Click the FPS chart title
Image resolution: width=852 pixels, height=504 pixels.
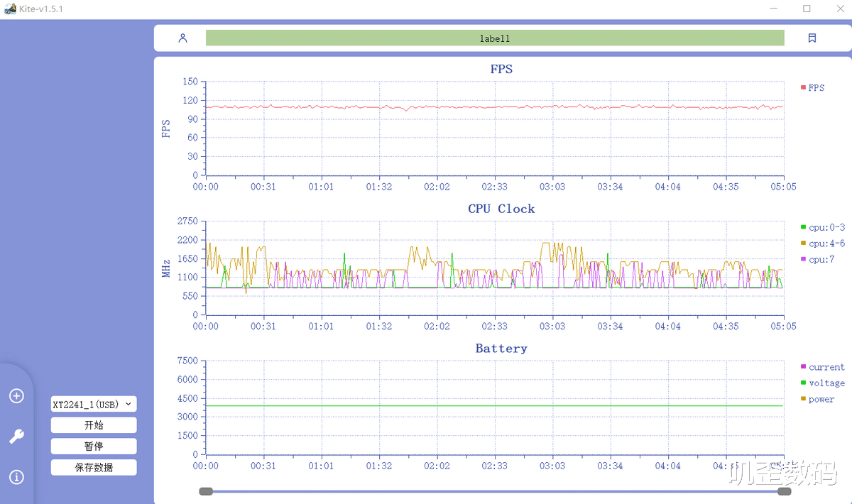tap(501, 69)
